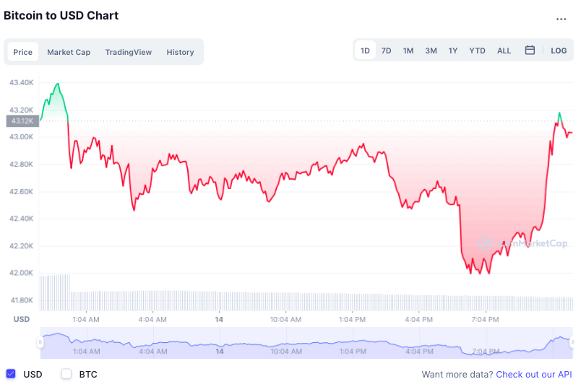Image resolution: width=581 pixels, height=392 pixels.
Task: Enable the BTC currency checkbox
Action: coord(66,374)
